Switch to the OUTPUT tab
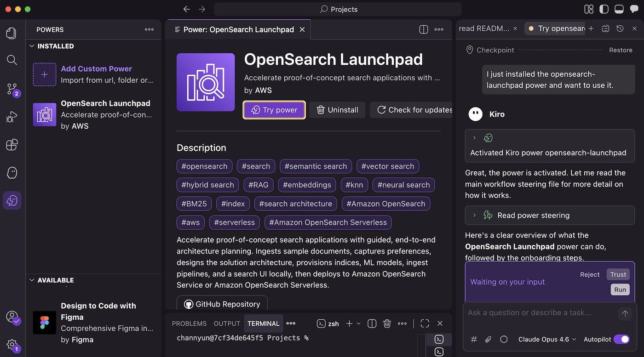The image size is (644, 357). [227, 323]
